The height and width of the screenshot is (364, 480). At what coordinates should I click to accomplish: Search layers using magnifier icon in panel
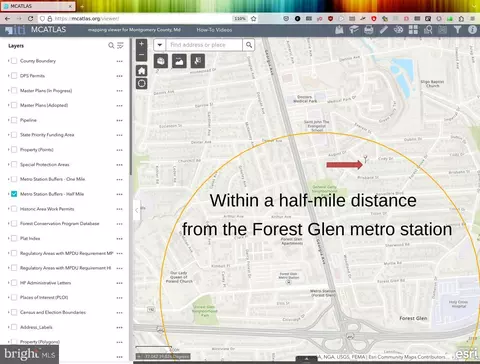pyautogui.click(x=111, y=45)
